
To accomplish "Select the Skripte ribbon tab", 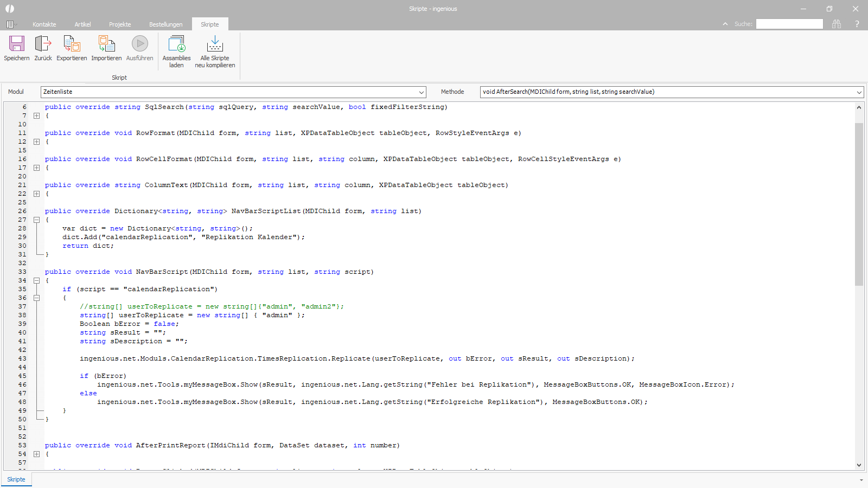I will pos(210,24).
